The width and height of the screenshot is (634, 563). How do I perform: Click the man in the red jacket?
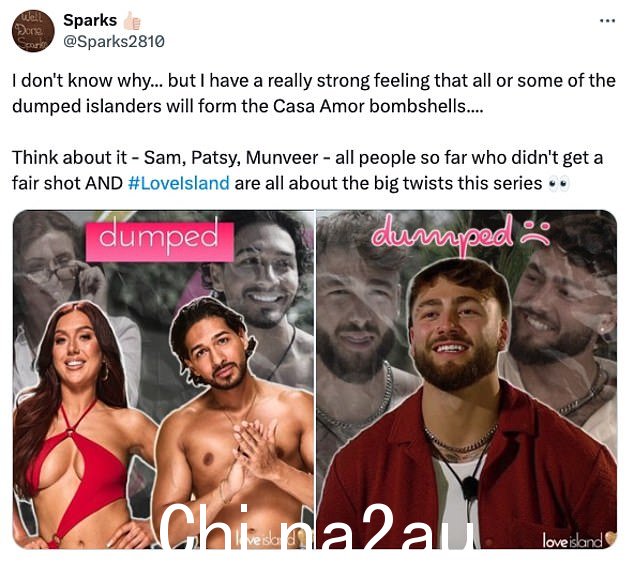(469, 404)
